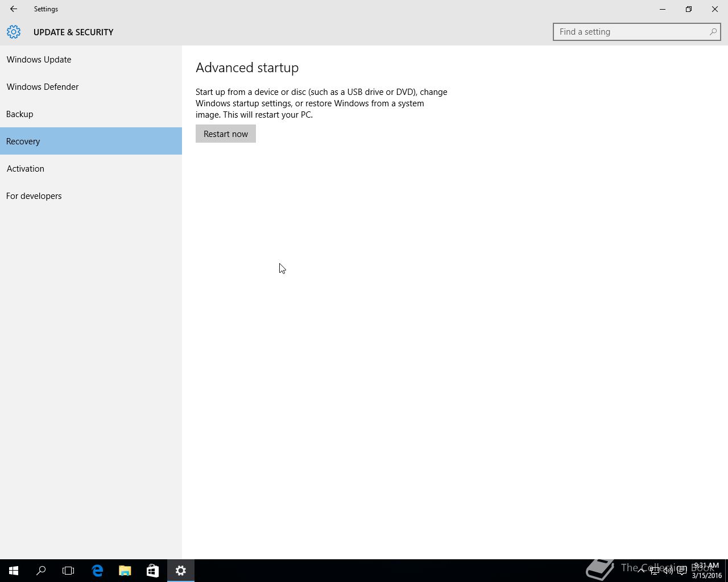The height and width of the screenshot is (582, 728).
Task: Open Action Center notifications icon
Action: click(x=682, y=571)
